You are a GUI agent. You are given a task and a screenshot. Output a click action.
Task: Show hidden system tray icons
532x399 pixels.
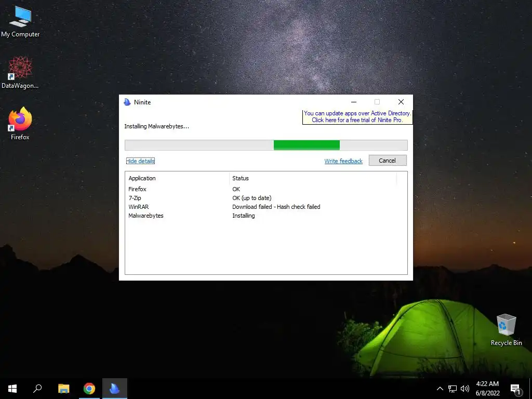[x=440, y=389]
